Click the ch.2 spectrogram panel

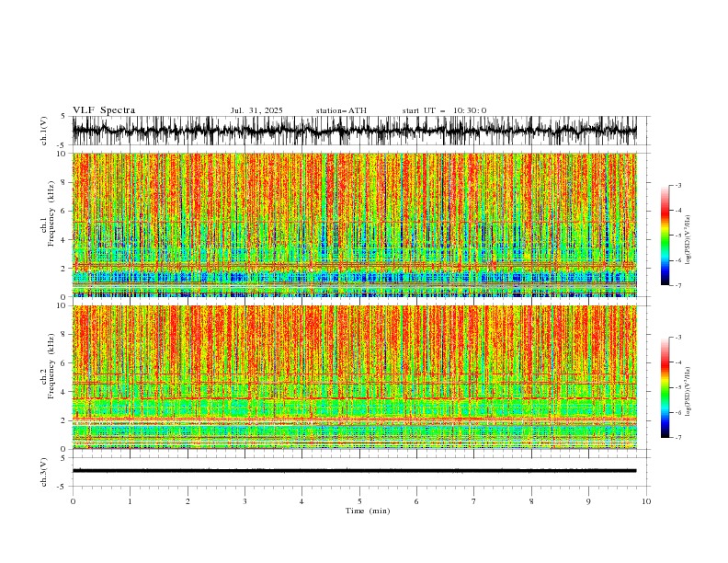(x=355, y=377)
